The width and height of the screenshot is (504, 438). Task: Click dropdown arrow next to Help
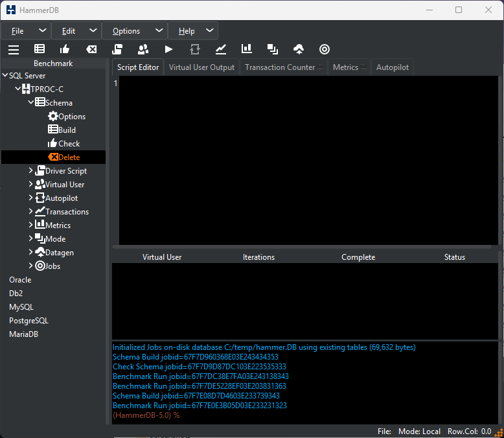pyautogui.click(x=210, y=30)
